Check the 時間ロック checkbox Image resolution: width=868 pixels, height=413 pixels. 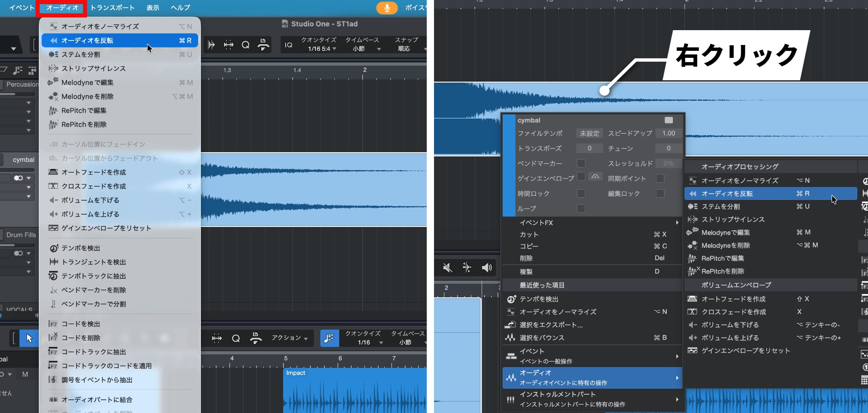tap(581, 193)
